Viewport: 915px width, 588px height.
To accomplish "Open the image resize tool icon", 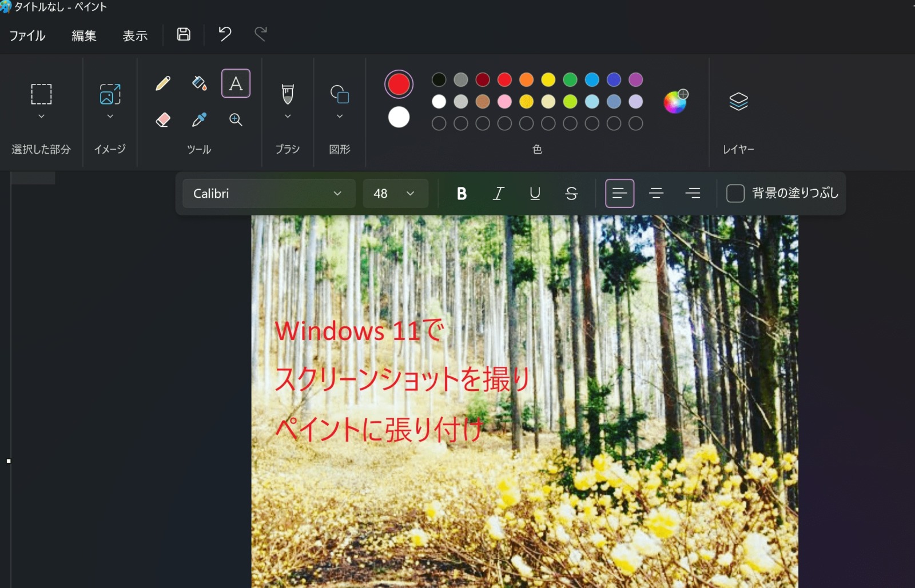I will tap(110, 94).
